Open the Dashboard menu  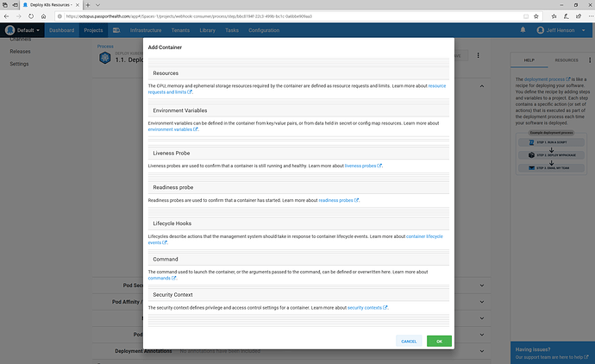(62, 30)
